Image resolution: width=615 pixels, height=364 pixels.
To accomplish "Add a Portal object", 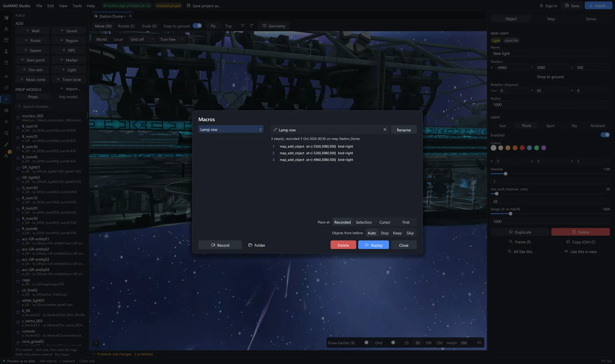I will [33, 41].
